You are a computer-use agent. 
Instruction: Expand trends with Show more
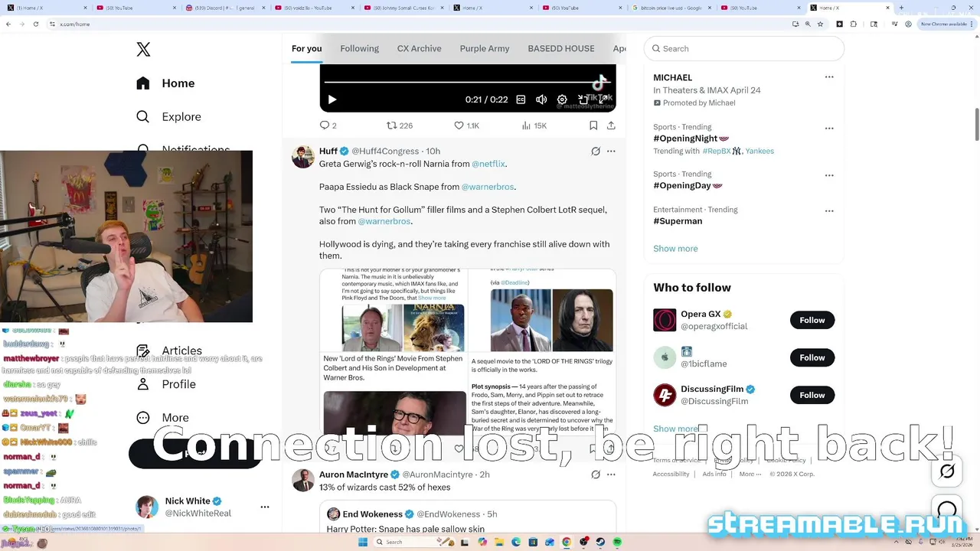[675, 249]
